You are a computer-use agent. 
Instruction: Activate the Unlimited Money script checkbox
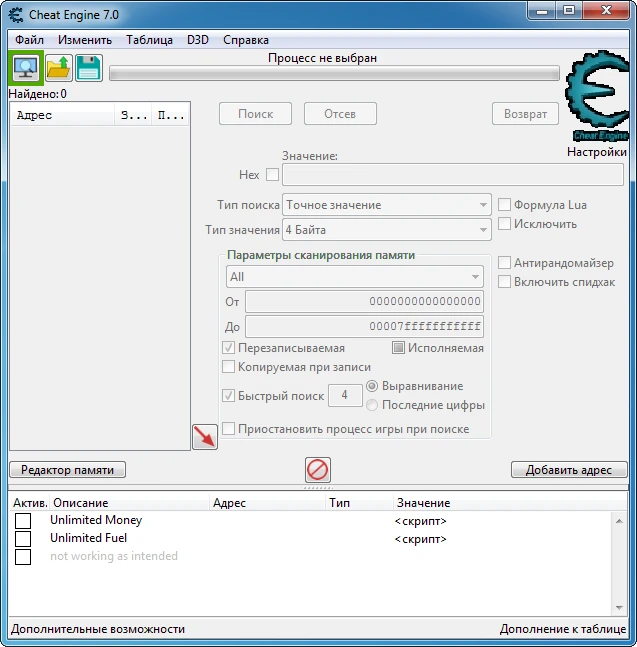pyautogui.click(x=23, y=520)
